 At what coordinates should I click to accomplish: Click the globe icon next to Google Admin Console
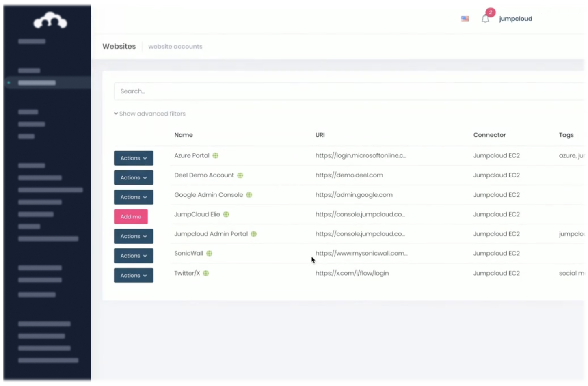(249, 195)
